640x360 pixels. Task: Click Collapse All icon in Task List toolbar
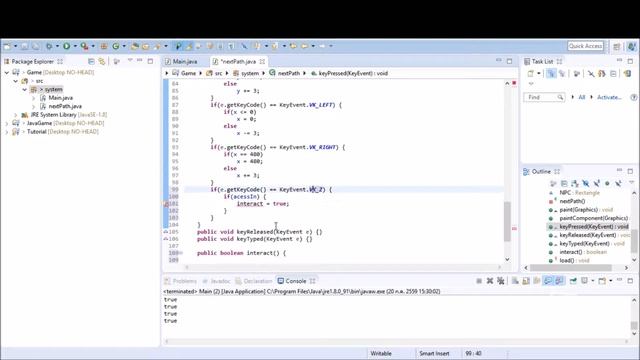click(x=613, y=73)
